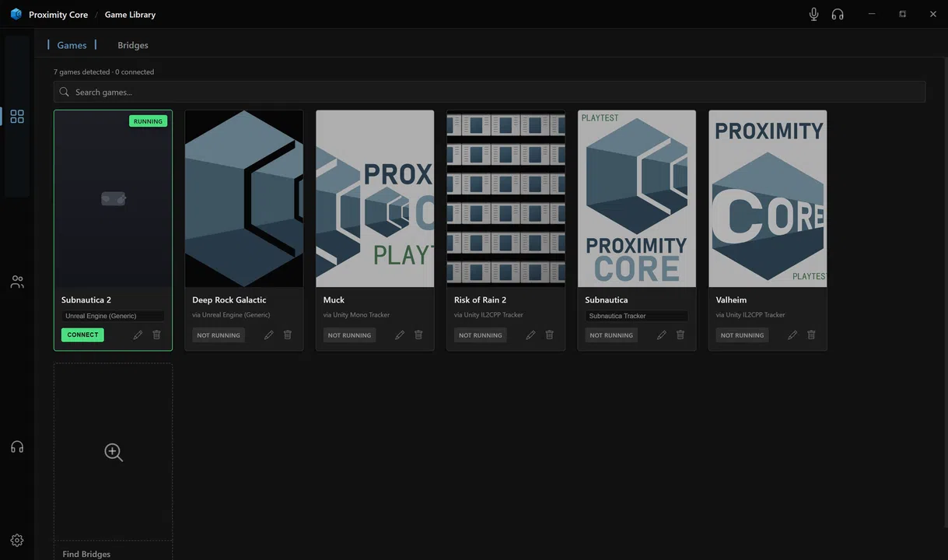
Task: Click 'via Unity IL2CPP Tracker' under Risk of Rain 2
Action: coord(488,315)
